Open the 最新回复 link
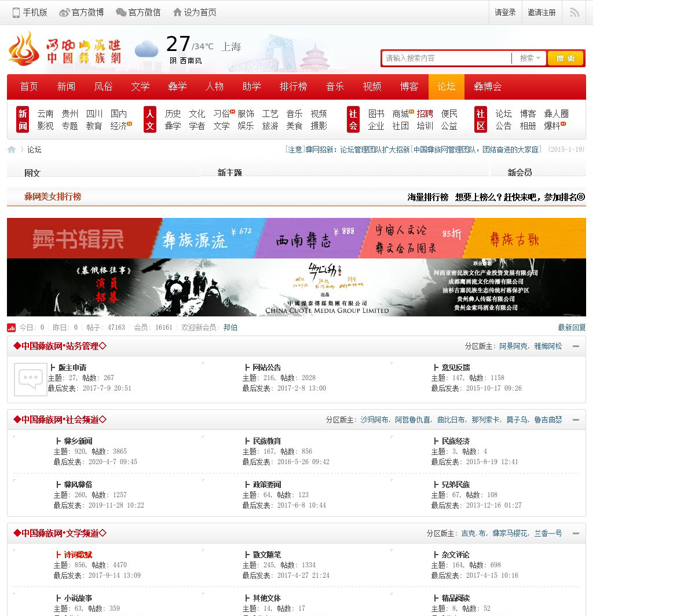 pos(572,327)
